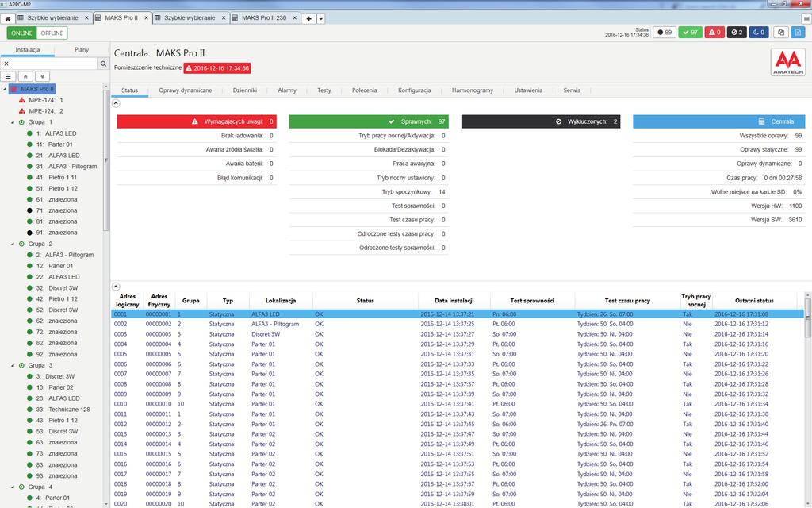
Task: Click the red Wymagających uwagi header
Action: (197, 121)
